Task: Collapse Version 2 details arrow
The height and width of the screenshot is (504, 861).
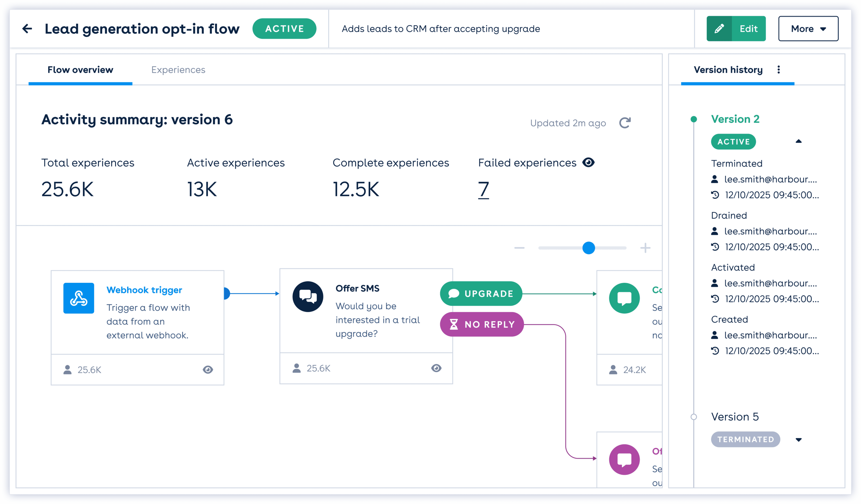Action: (798, 141)
